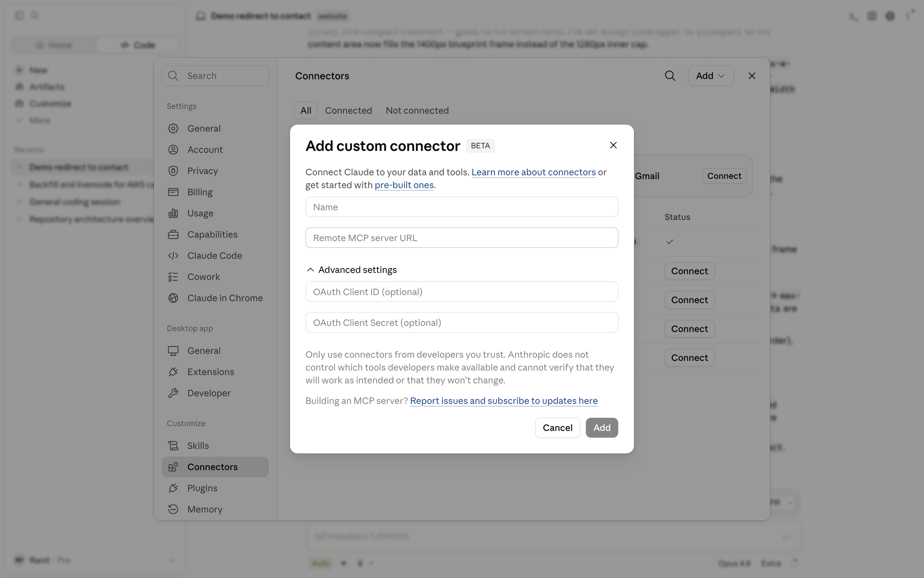Open the Plugins icon
The image size is (924, 578).
(x=173, y=488)
